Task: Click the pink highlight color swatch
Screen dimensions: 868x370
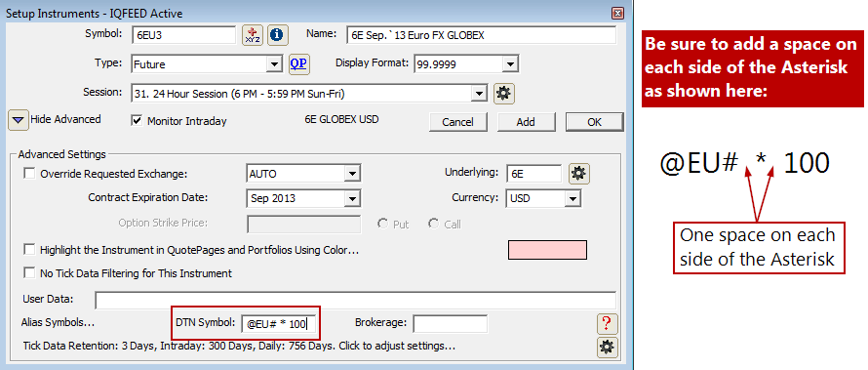Action: point(547,250)
